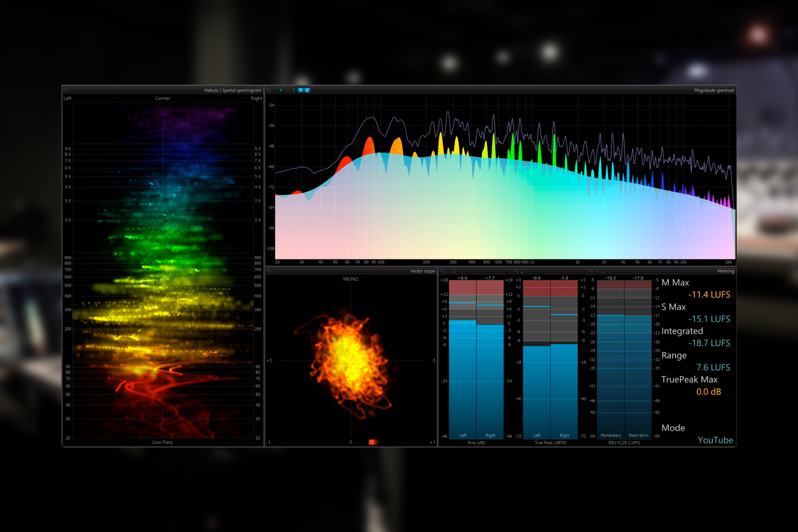Image resolution: width=798 pixels, height=532 pixels.
Task: Open the Vector scope settings gear
Action: coord(268,272)
